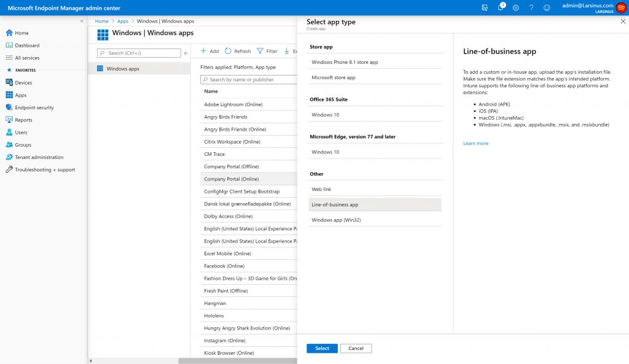This screenshot has width=629, height=364.
Task: Open the Apps grid icon in sidebar
Action: pos(9,95)
